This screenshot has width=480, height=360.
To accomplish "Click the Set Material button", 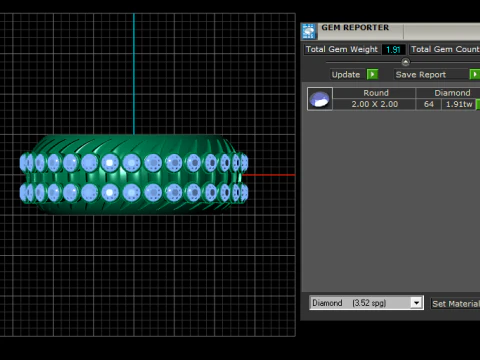I will click(455, 304).
